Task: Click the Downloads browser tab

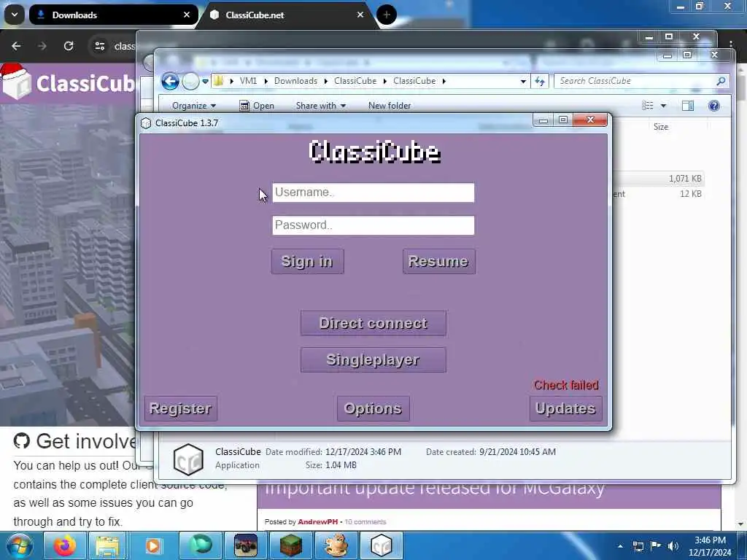Action: [x=113, y=15]
